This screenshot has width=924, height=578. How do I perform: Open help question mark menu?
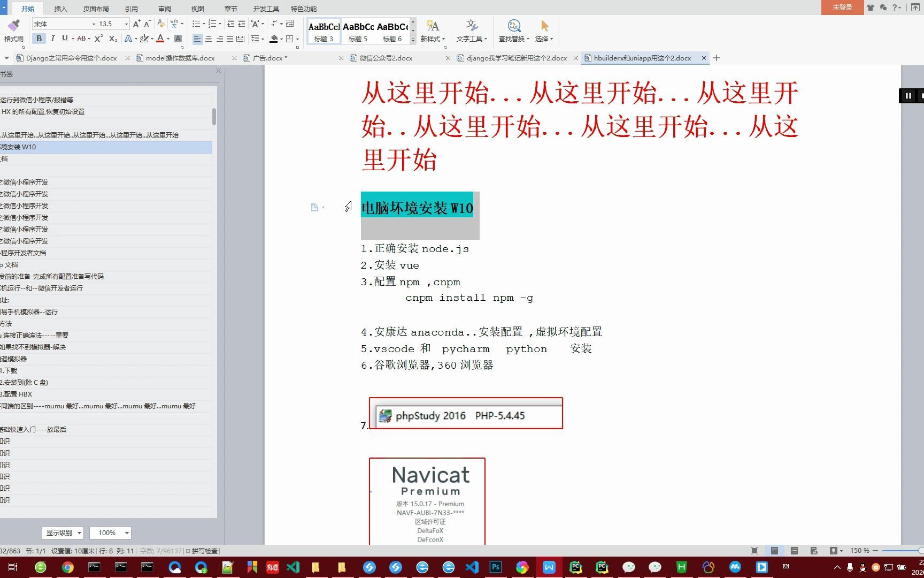pyautogui.click(x=896, y=7)
